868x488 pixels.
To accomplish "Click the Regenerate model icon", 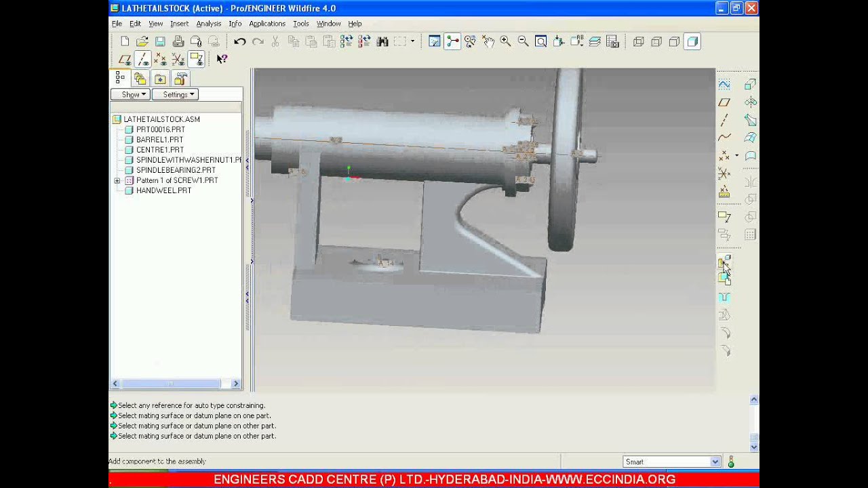I will click(347, 42).
